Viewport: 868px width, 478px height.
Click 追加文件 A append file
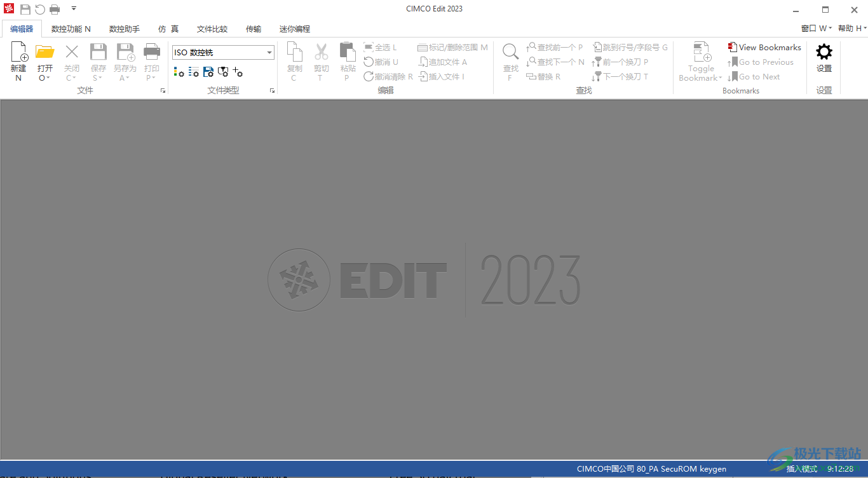443,62
